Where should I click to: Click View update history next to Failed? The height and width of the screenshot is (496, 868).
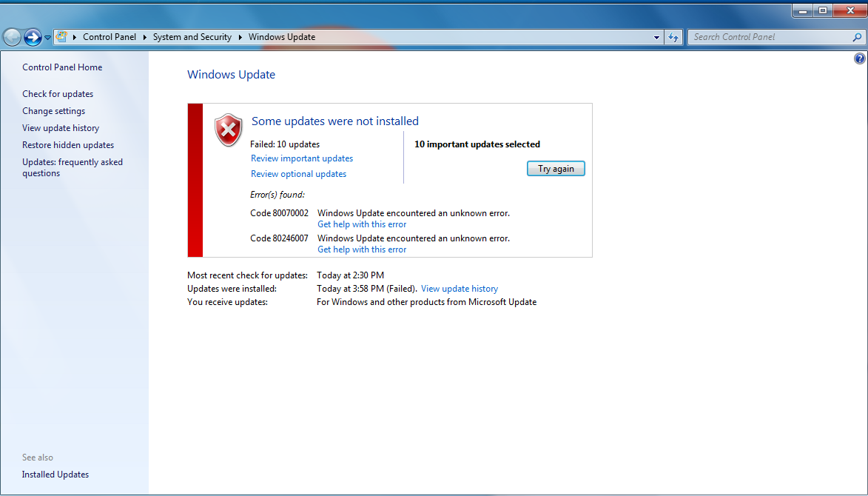click(460, 289)
